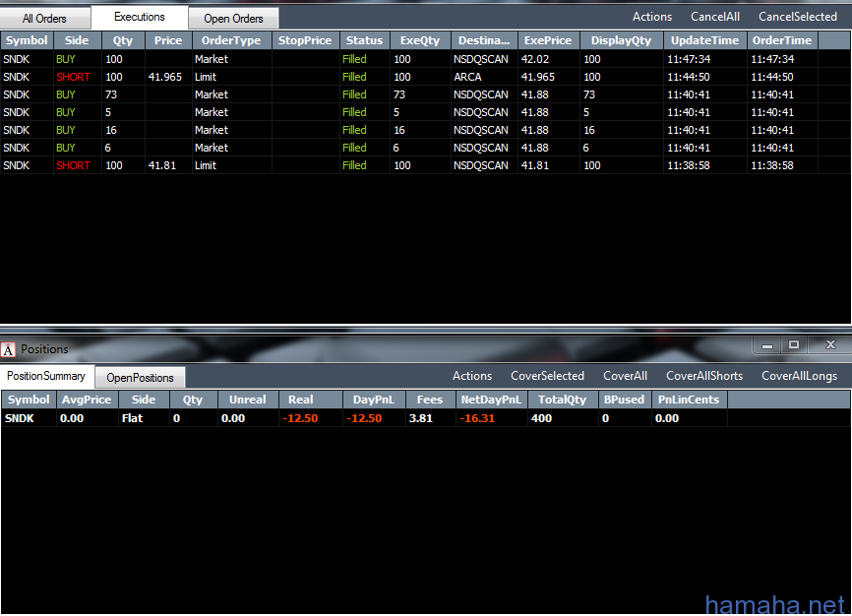Image resolution: width=852 pixels, height=616 pixels.
Task: Minimize the Positions window
Action: [767, 345]
